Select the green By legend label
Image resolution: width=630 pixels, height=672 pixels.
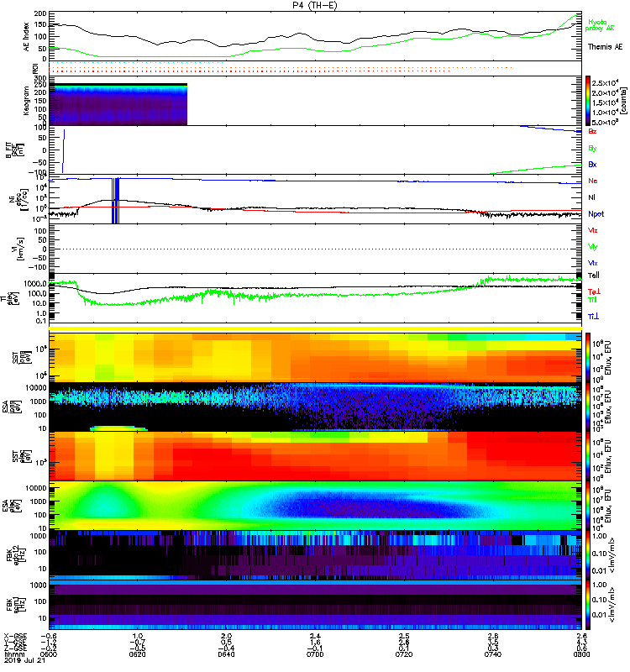coord(592,148)
